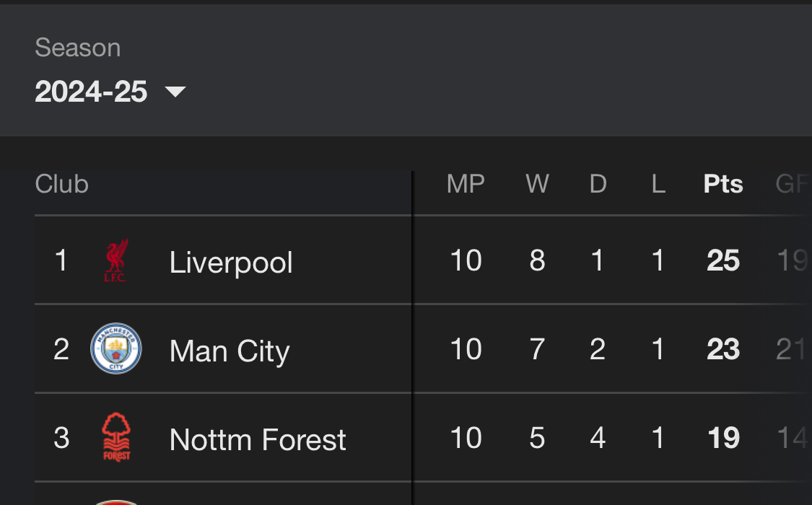Image resolution: width=812 pixels, height=505 pixels.
Task: Click Liverpool's rank number 1
Action: pyautogui.click(x=61, y=260)
